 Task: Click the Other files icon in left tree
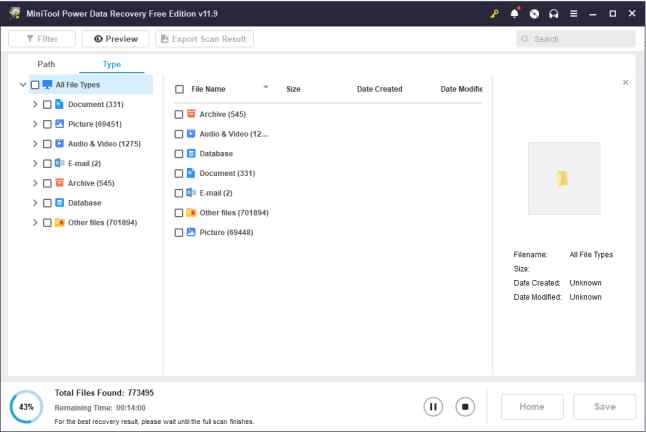59,222
